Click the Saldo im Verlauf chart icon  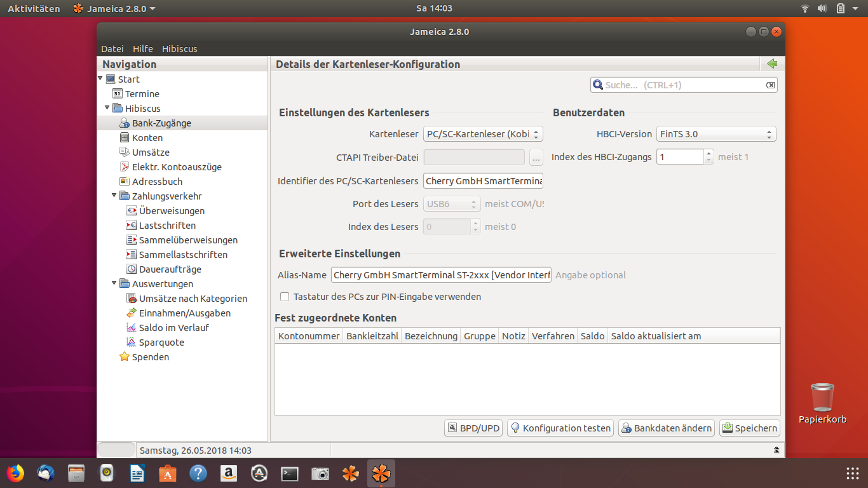coord(132,328)
